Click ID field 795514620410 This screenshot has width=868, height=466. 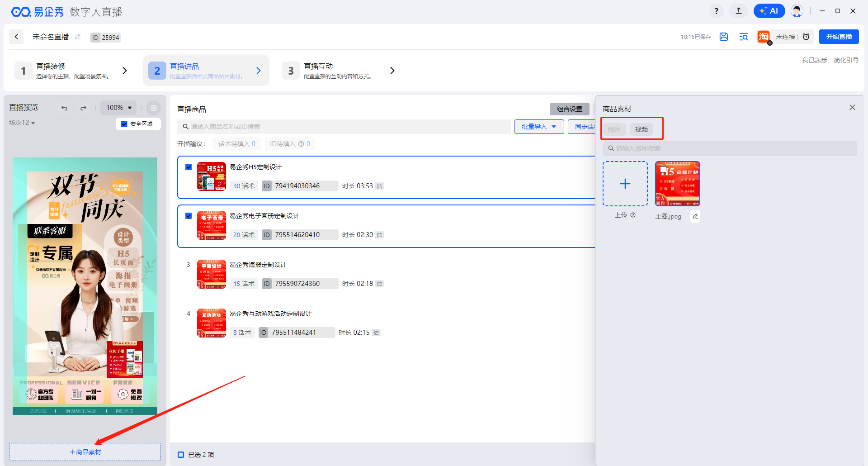point(300,235)
